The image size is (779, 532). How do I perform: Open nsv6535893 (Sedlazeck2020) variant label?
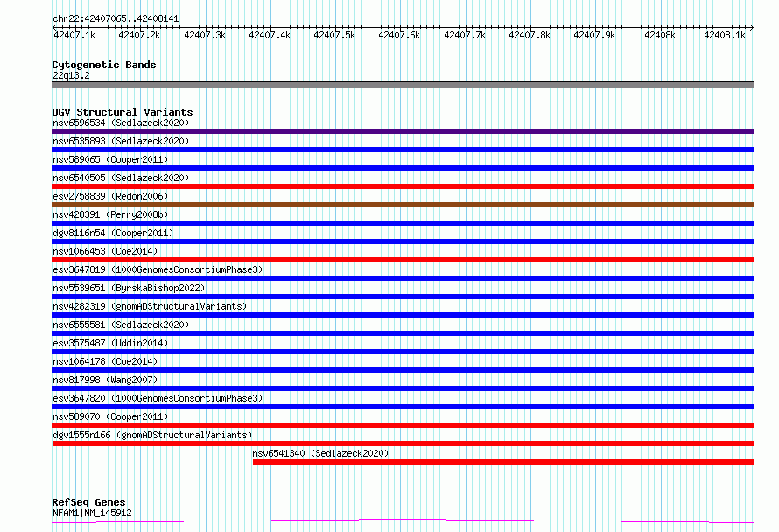coord(121,141)
